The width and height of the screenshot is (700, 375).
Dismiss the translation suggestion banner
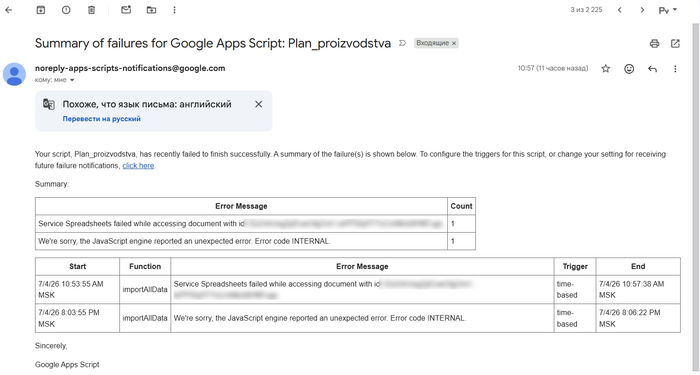(258, 104)
